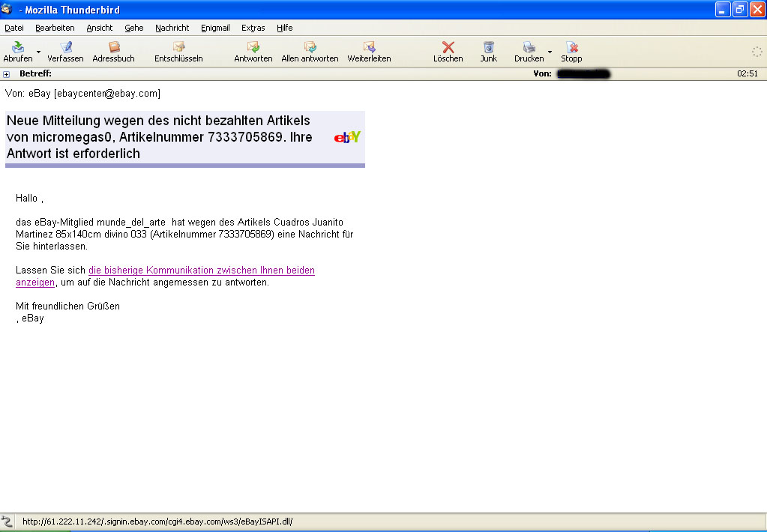Expand the Betreff header details
Screen dimensions: 767x532
(x=6, y=74)
